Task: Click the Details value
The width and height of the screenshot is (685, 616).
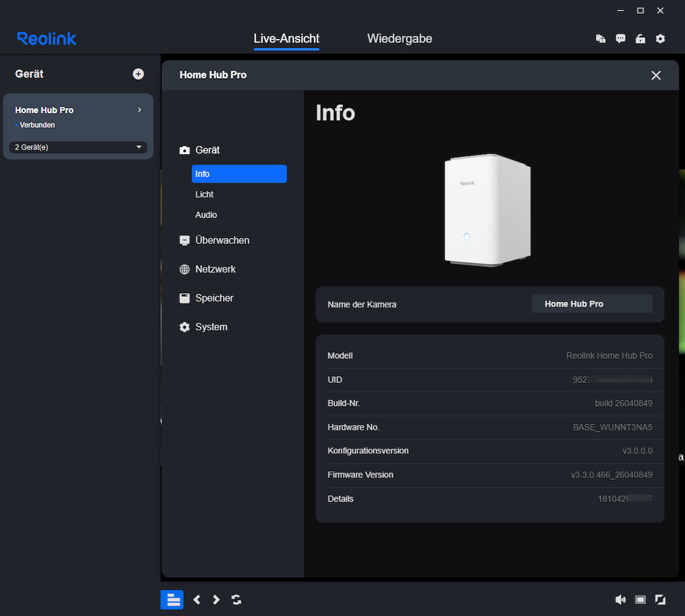Action: coord(625,499)
